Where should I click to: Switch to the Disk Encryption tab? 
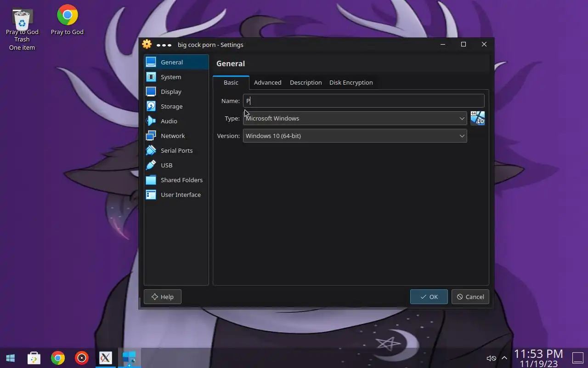coord(351,82)
